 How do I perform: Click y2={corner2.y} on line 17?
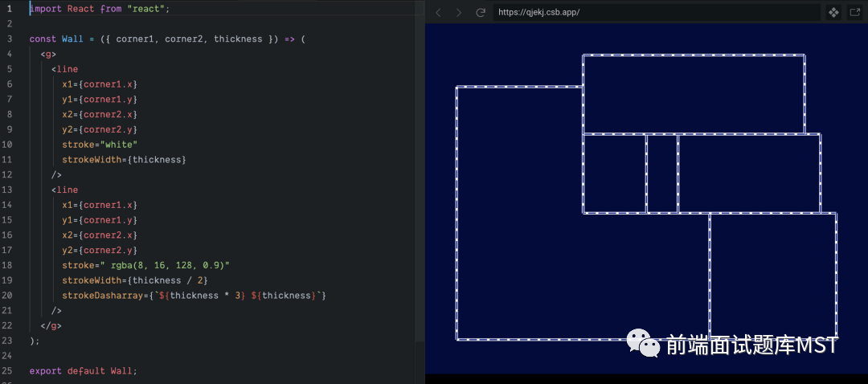coord(100,250)
